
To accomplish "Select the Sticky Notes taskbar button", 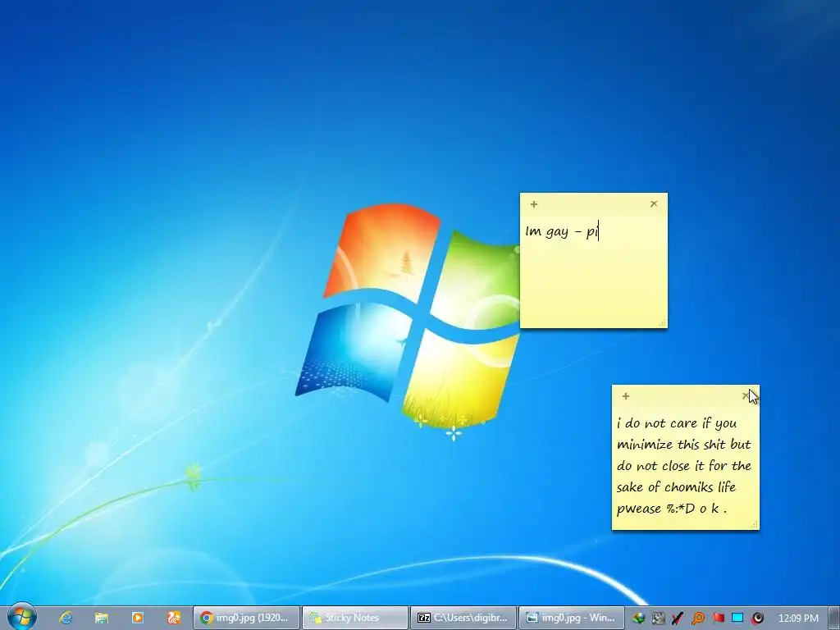I will click(354, 618).
